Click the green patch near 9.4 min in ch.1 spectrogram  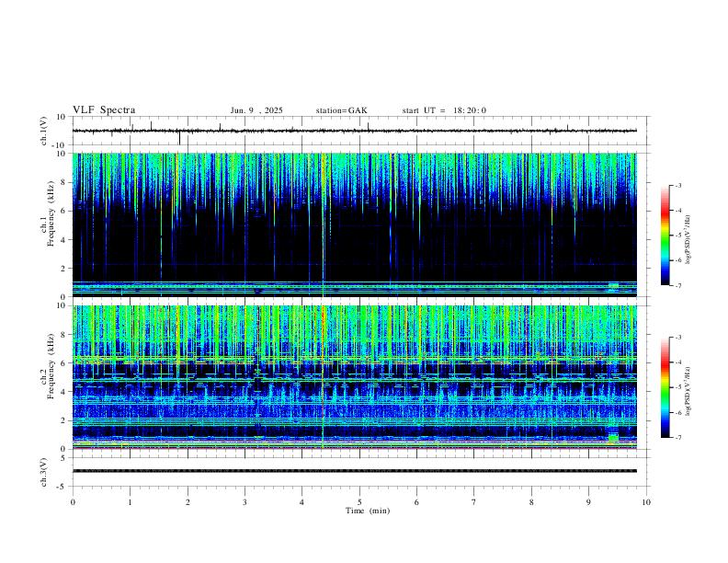613,286
